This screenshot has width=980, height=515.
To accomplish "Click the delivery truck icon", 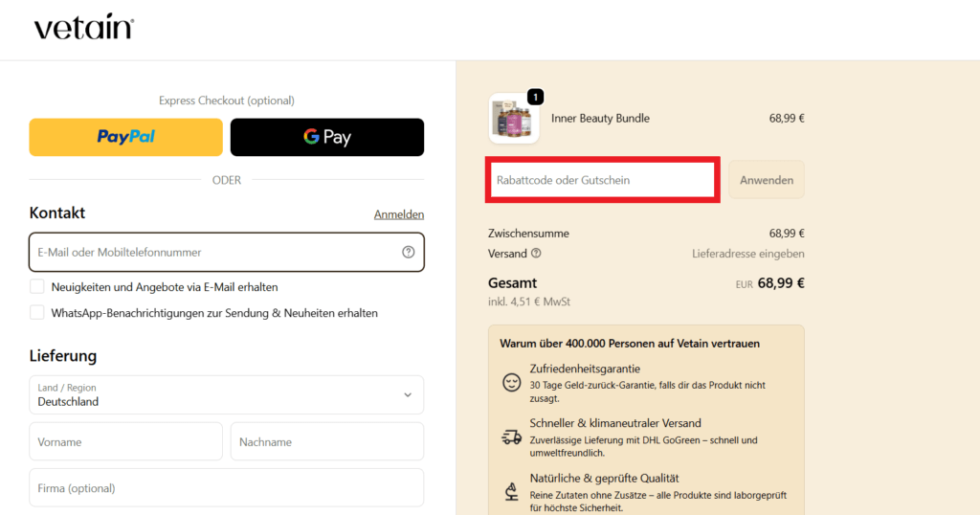I will click(511, 437).
